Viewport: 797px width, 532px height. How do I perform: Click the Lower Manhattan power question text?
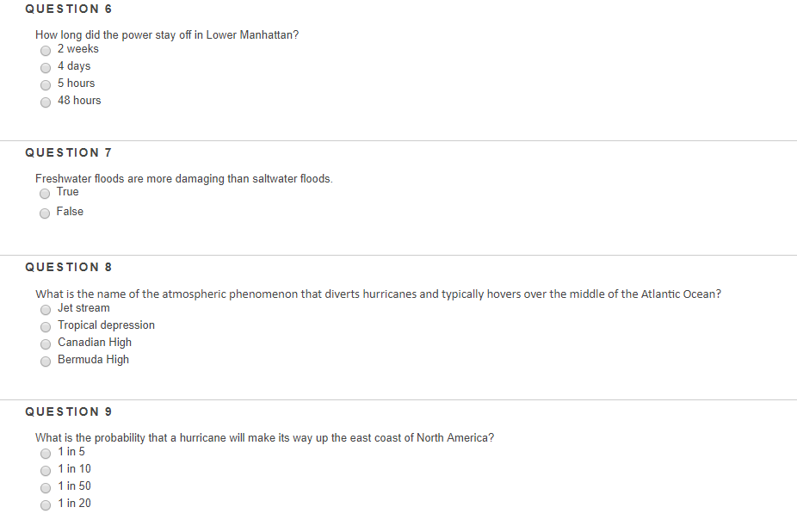click(x=167, y=35)
